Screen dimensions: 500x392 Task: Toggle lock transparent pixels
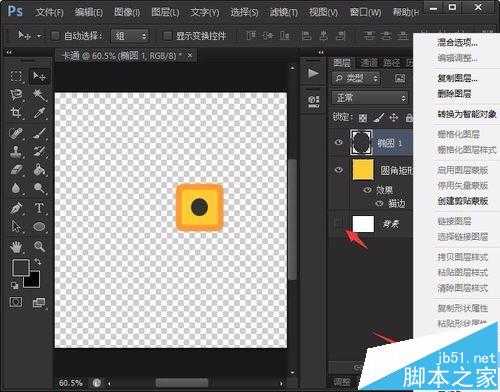(x=363, y=118)
